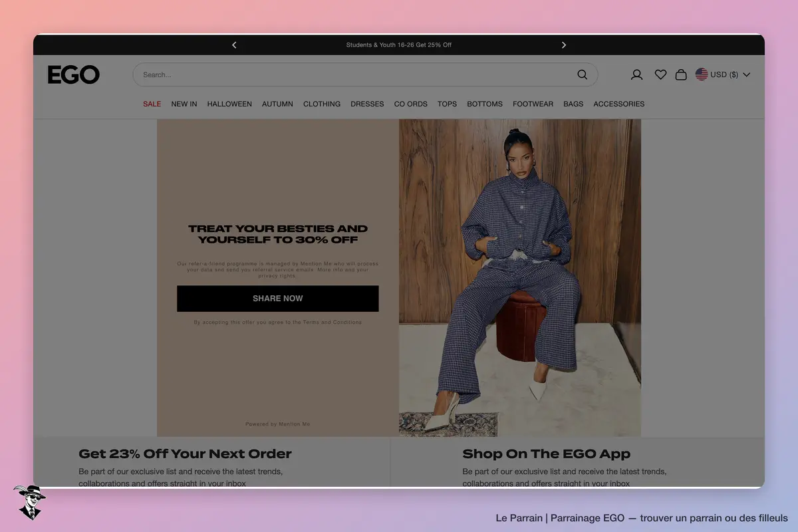Click the EGO logo
Viewport: 798px width, 532px height.
74,74
